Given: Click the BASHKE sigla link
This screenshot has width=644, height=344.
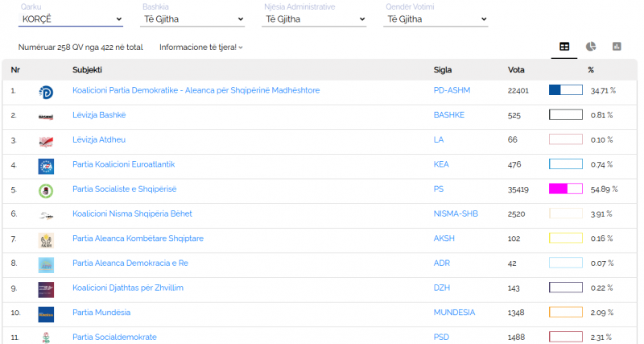Looking at the screenshot, I should tap(449, 115).
